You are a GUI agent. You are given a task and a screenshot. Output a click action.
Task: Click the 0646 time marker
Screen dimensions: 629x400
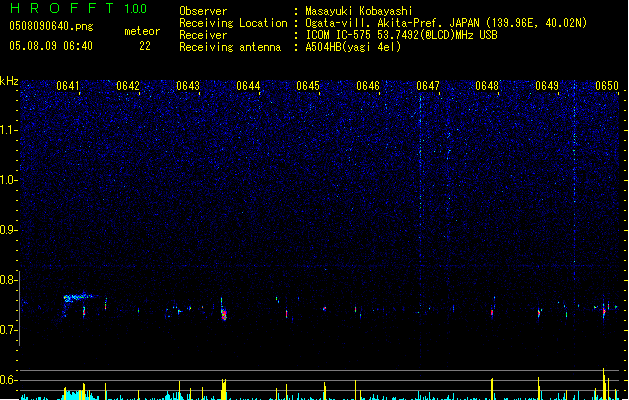click(x=368, y=86)
